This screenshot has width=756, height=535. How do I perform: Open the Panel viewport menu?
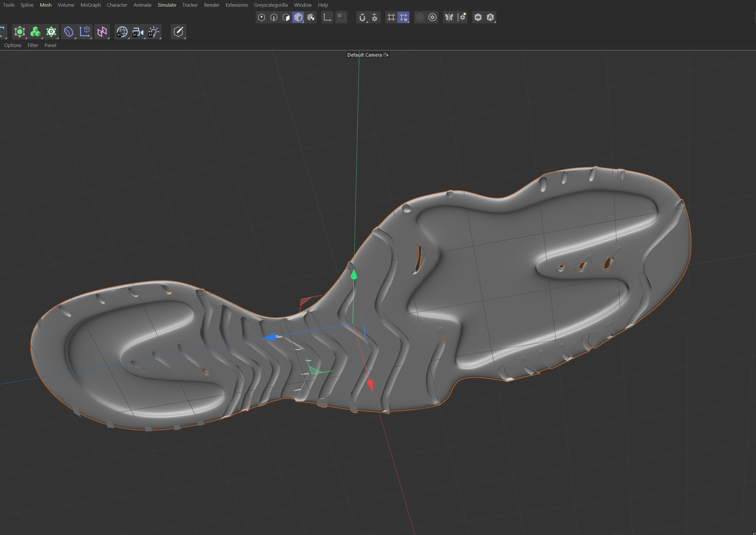(x=50, y=45)
